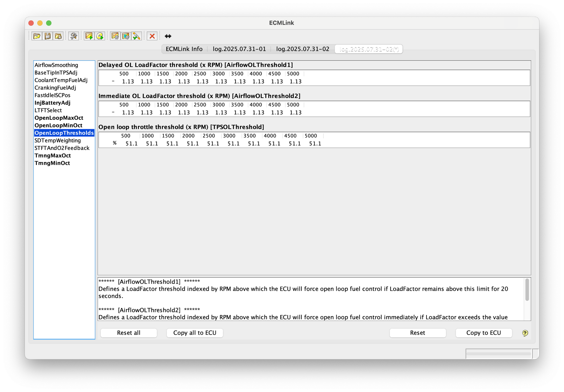Select FastIdleISCPos in the list

[64, 95]
